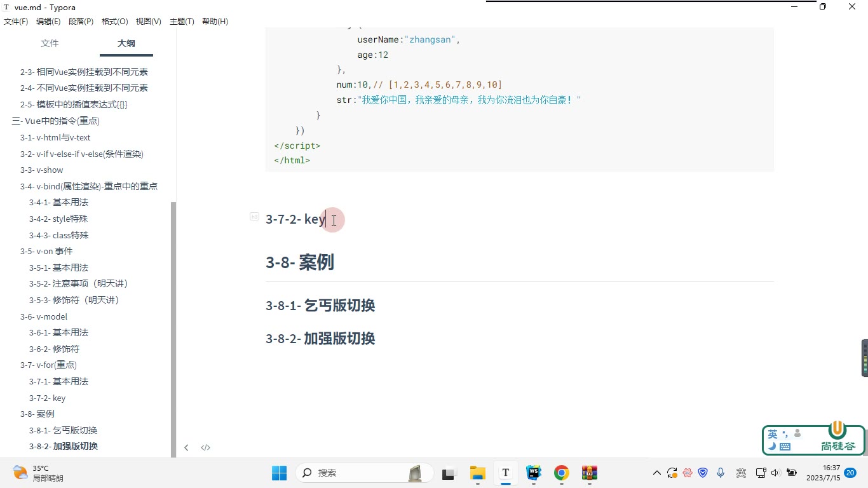
Task: Click the Typora icon in the taskbar
Action: coord(505,473)
